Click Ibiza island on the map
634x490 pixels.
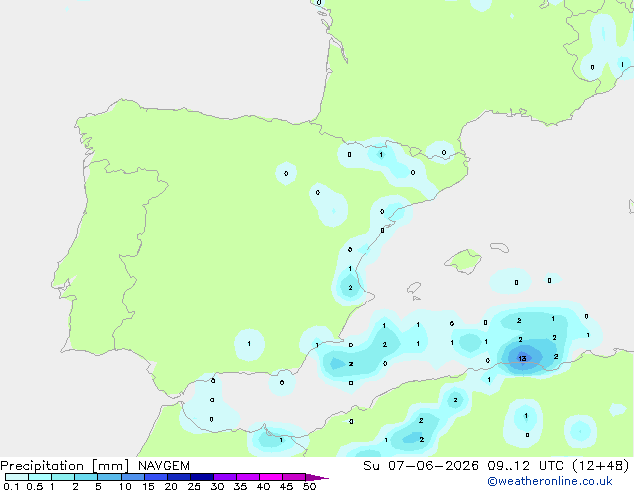coord(414,288)
